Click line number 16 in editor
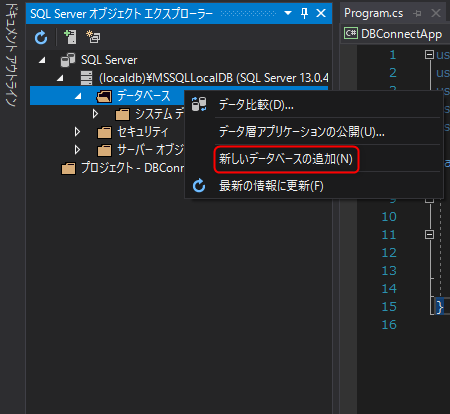 pyautogui.click(x=389, y=325)
